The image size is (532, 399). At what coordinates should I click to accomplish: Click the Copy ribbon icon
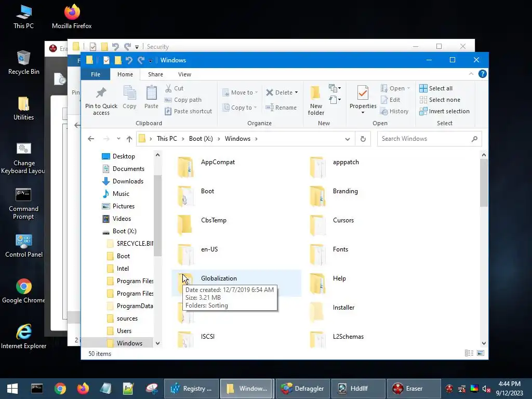tap(129, 93)
